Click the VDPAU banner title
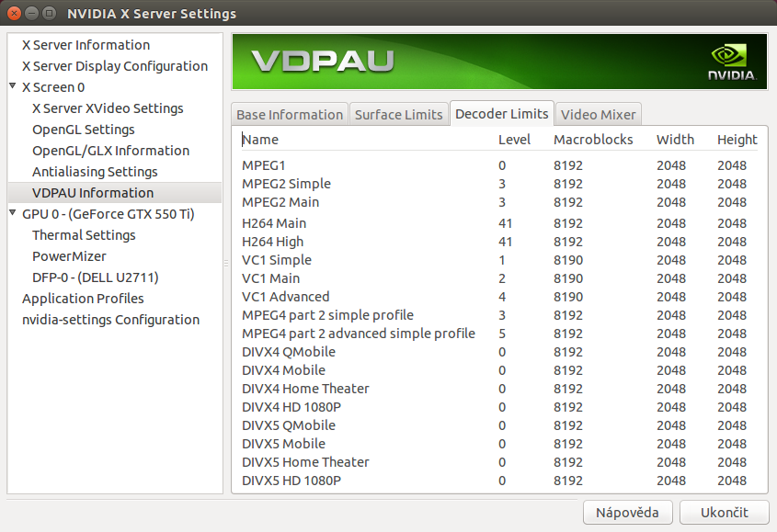 pyautogui.click(x=322, y=62)
